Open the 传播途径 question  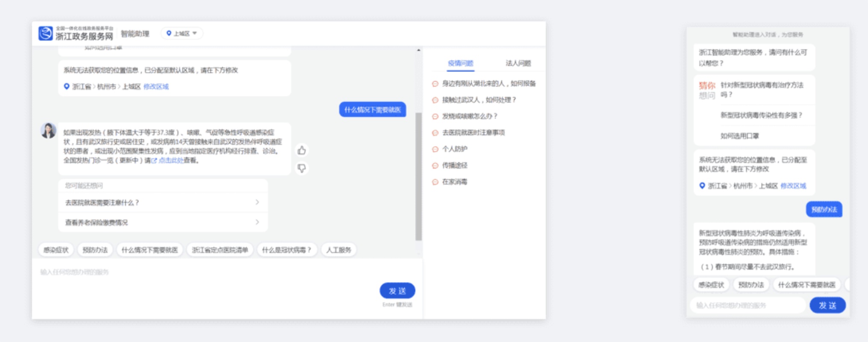[x=455, y=165]
